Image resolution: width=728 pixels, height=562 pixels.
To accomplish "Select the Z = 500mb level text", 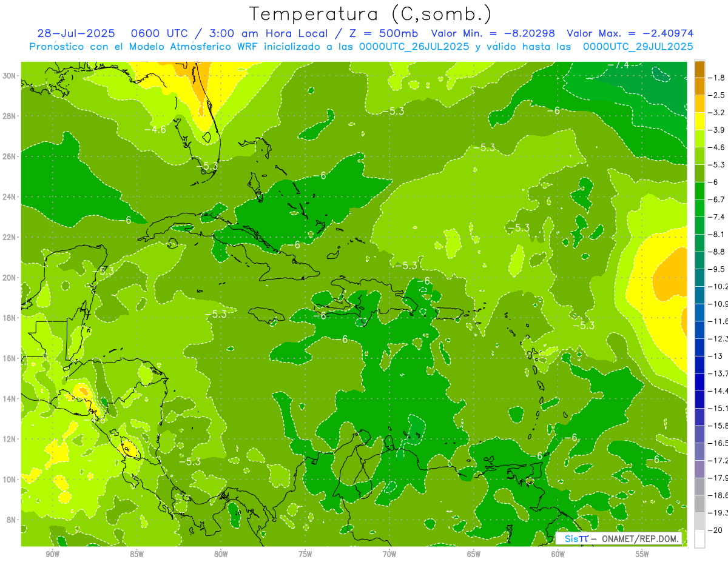I will pyautogui.click(x=380, y=33).
